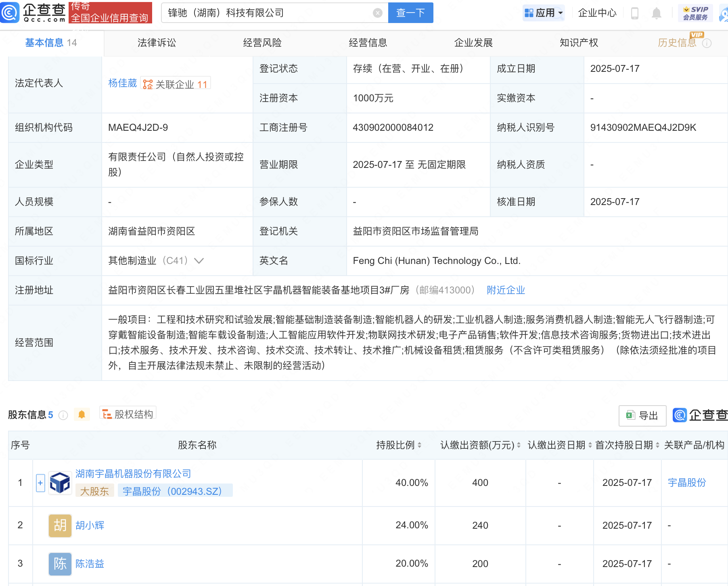Image resolution: width=728 pixels, height=586 pixels.
Task: Open SVIP member services
Action: [695, 13]
